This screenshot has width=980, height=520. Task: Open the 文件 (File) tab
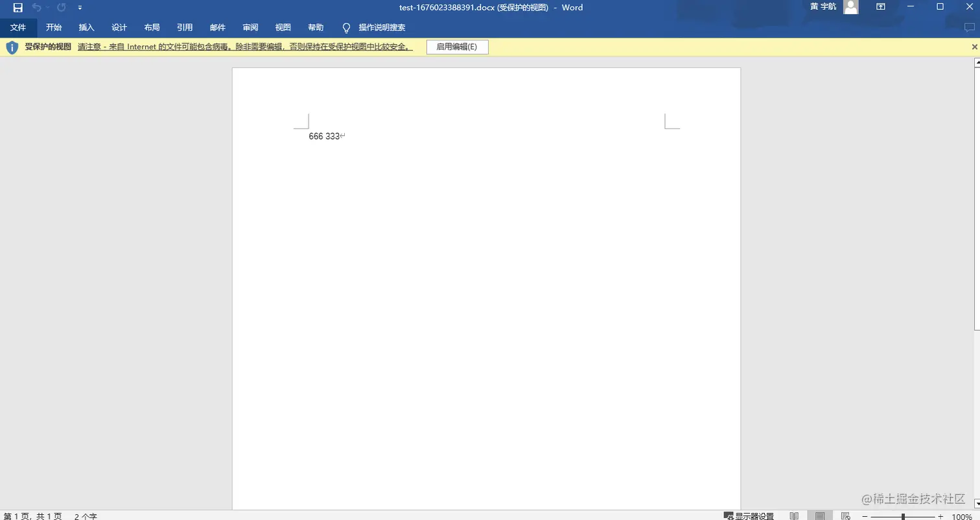point(18,27)
